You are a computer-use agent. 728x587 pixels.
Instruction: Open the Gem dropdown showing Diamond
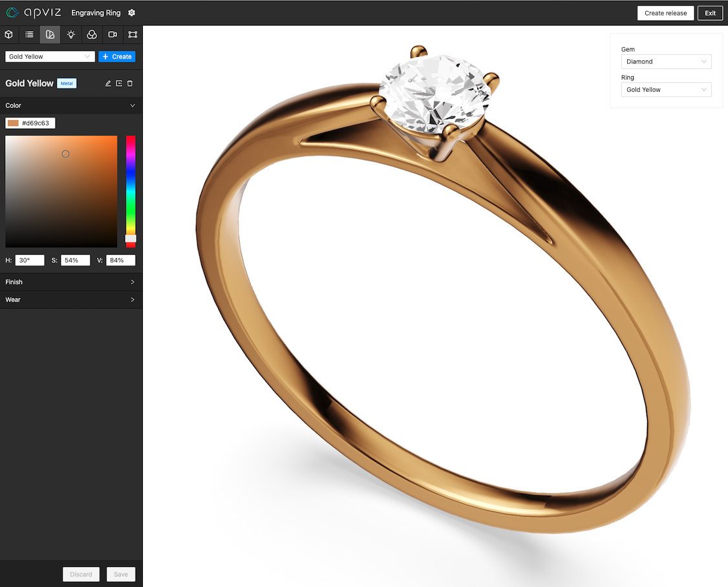(666, 61)
